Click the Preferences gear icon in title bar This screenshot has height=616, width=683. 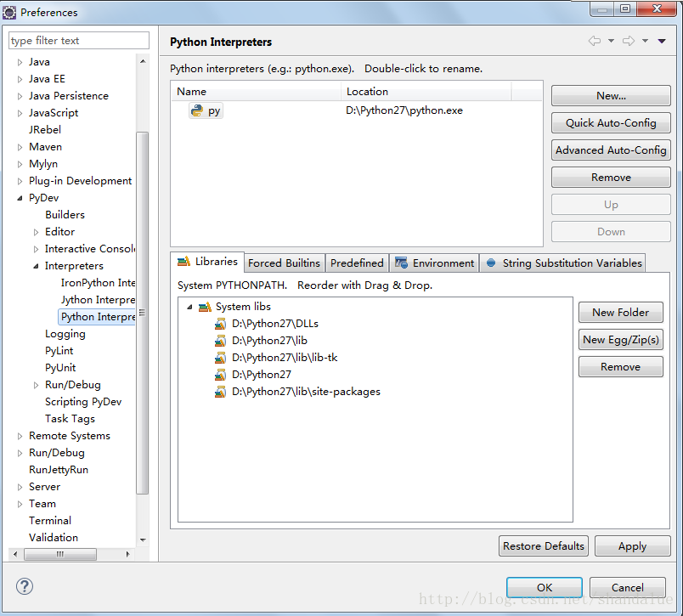9,13
